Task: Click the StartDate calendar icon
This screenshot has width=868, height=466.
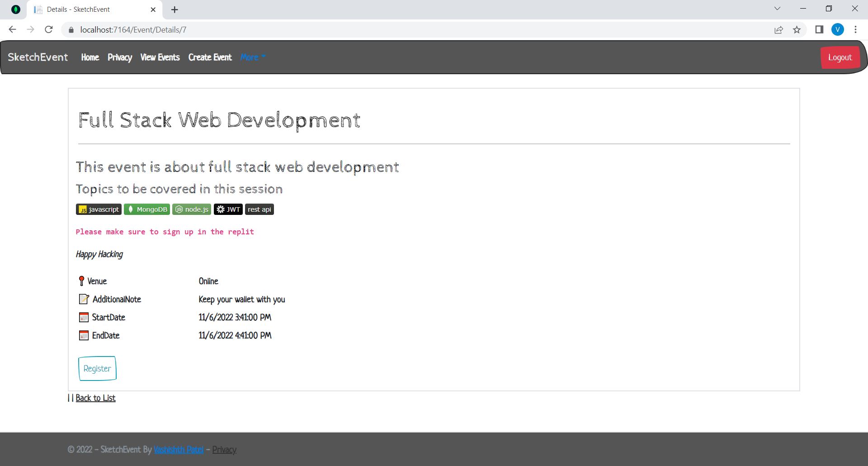Action: point(84,317)
